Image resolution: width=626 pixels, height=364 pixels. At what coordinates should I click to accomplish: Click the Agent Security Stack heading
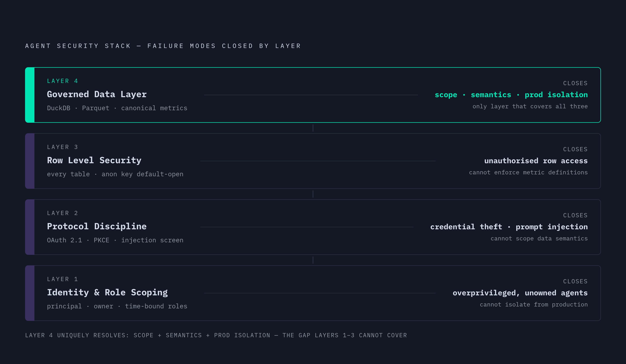(163, 46)
